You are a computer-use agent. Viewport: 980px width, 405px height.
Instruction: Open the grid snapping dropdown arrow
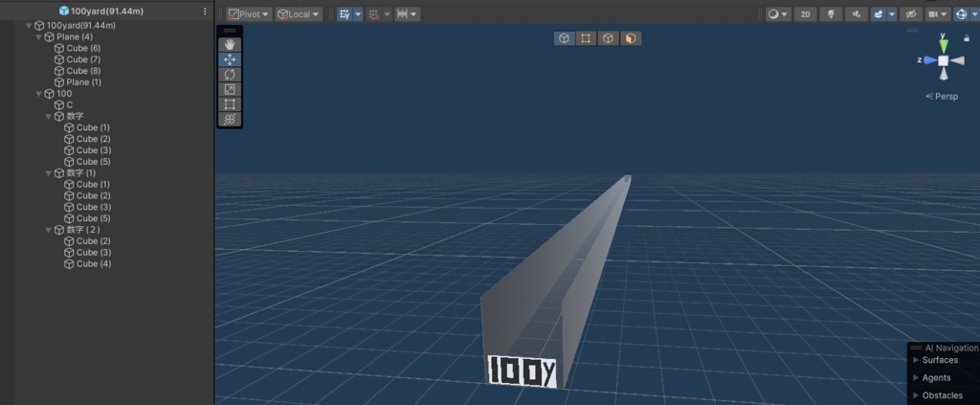358,14
